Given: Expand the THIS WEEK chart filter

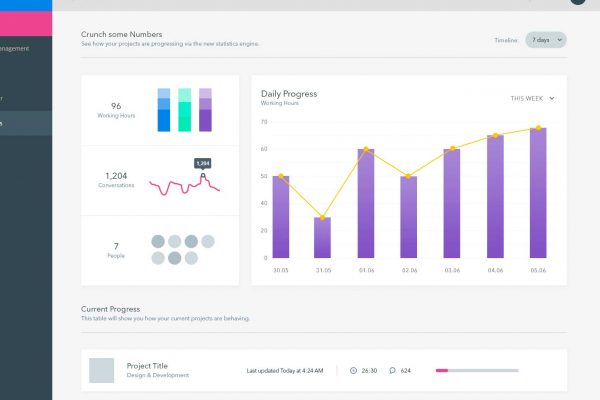Looking at the screenshot, I should 532,98.
